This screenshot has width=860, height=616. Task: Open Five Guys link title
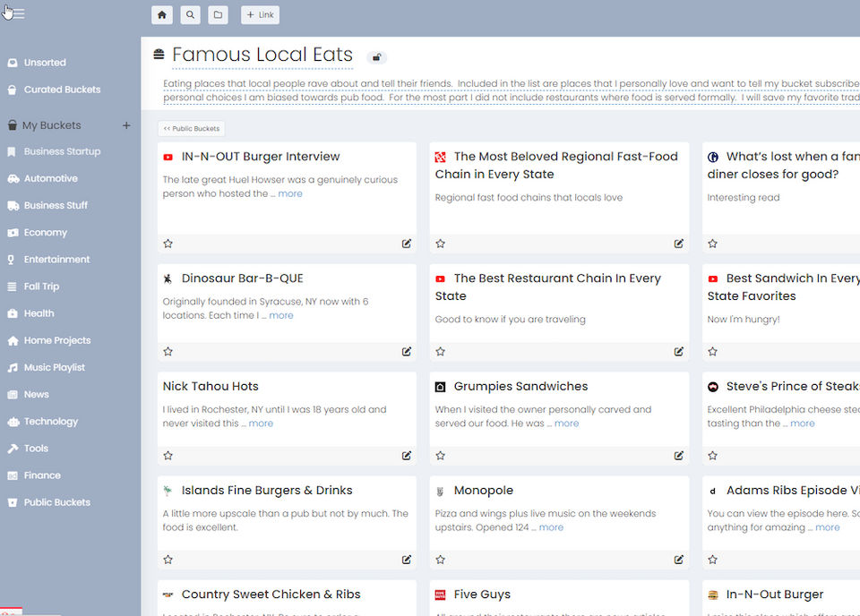coord(482,595)
